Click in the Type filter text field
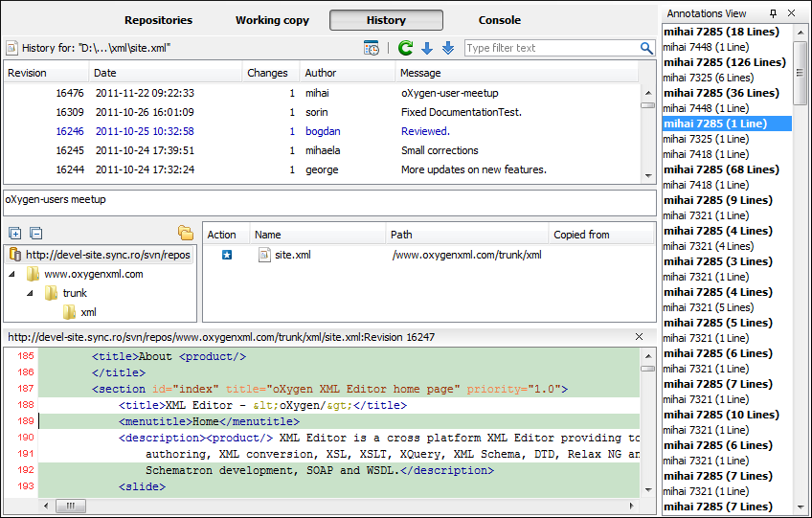 click(x=551, y=48)
